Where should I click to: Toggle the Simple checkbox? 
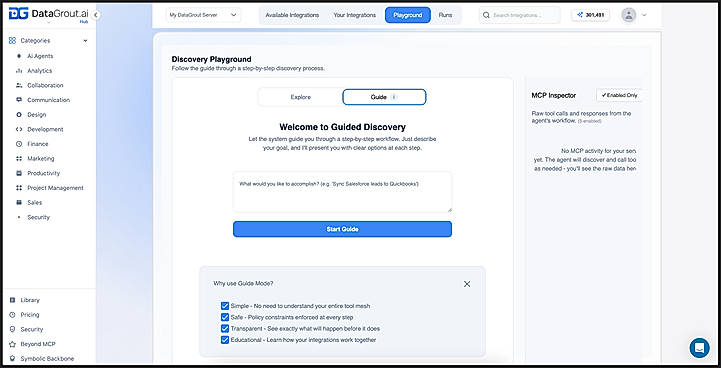point(225,306)
